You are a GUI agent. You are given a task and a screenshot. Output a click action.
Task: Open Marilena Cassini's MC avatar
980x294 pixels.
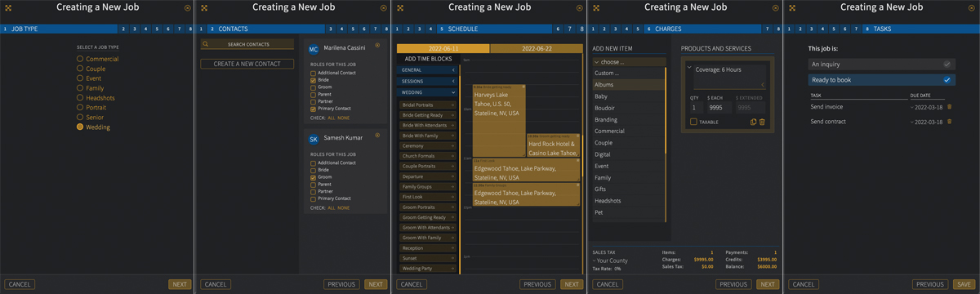point(314,49)
